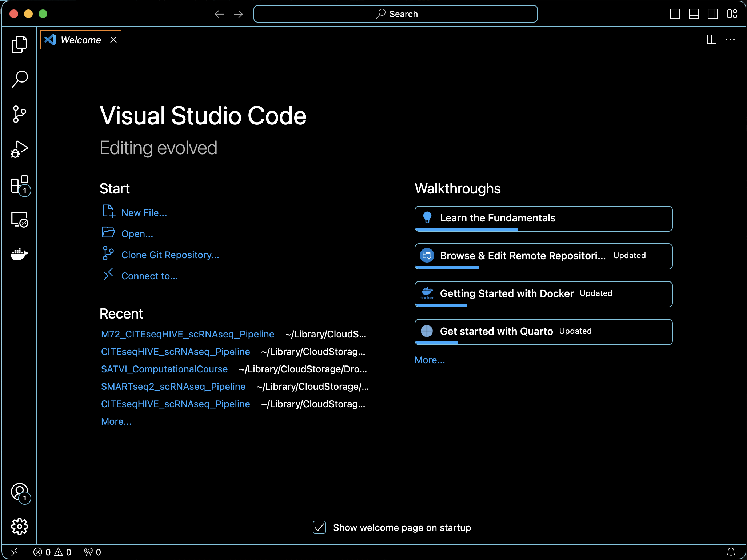The height and width of the screenshot is (560, 747).
Task: Open recent M72_CITEseqHIVE_scRNAseq_Pipeline folder
Action: pyautogui.click(x=188, y=334)
